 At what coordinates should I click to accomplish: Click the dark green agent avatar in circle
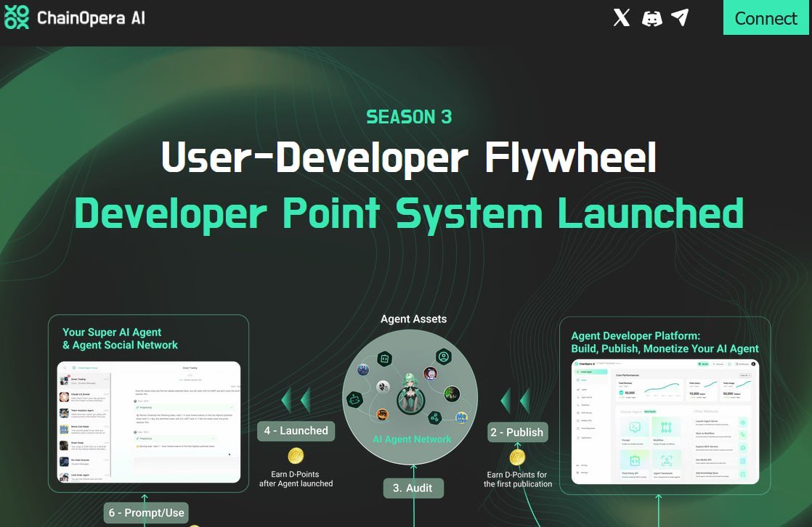coord(452,394)
